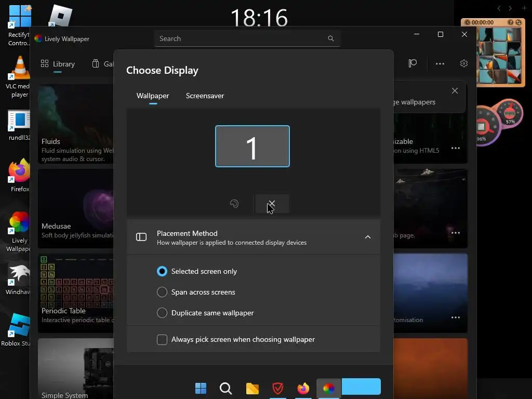The image size is (532, 399).
Task: Choose Span across screens option
Action: pos(196,292)
